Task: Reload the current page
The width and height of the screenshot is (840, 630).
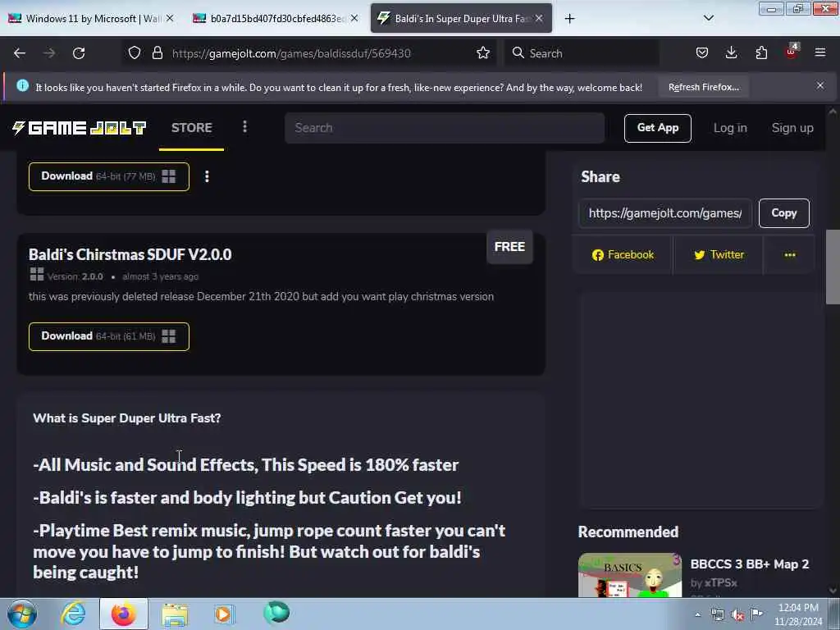Action: coord(79,53)
